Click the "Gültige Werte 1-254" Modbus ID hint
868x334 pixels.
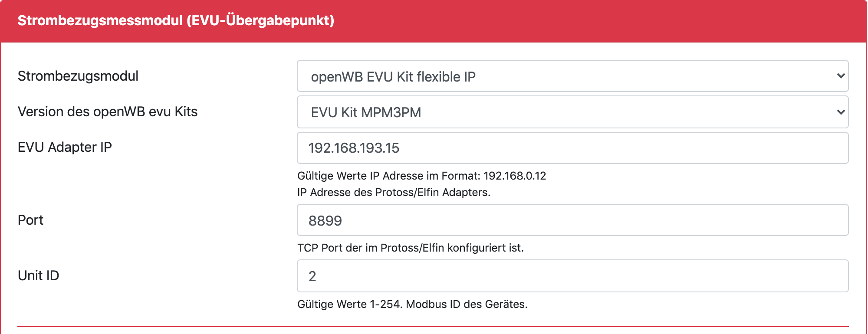349,305
